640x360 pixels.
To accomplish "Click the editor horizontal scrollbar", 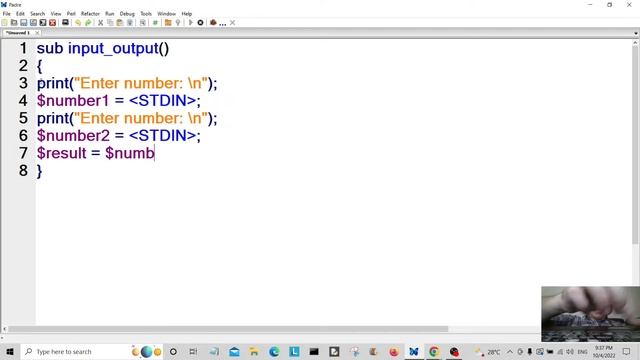I will point(228,329).
